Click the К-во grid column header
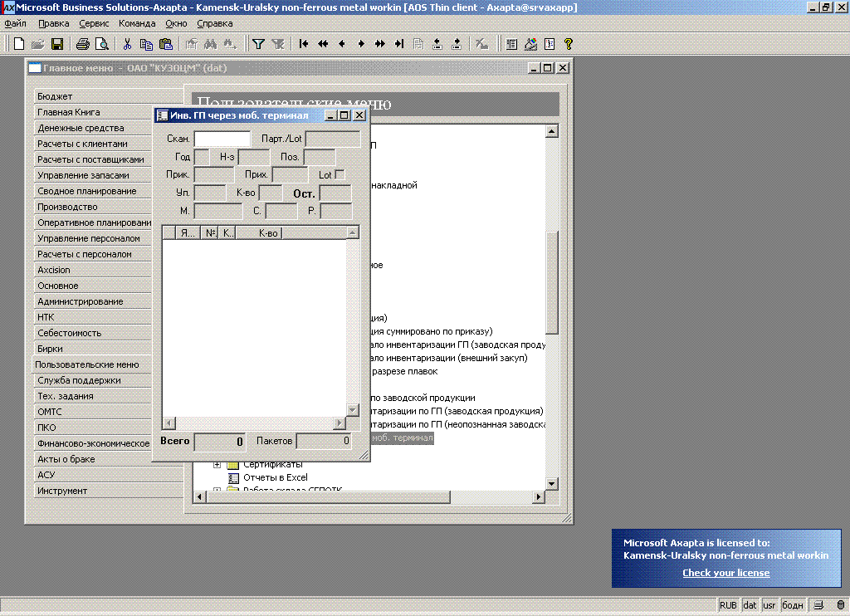 [267, 233]
